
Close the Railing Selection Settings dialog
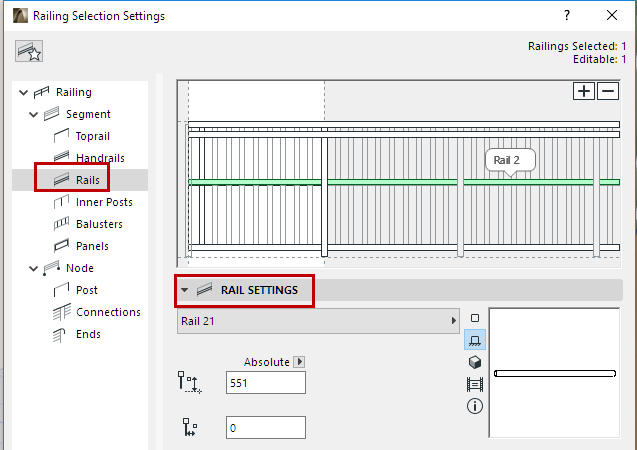pyautogui.click(x=612, y=15)
